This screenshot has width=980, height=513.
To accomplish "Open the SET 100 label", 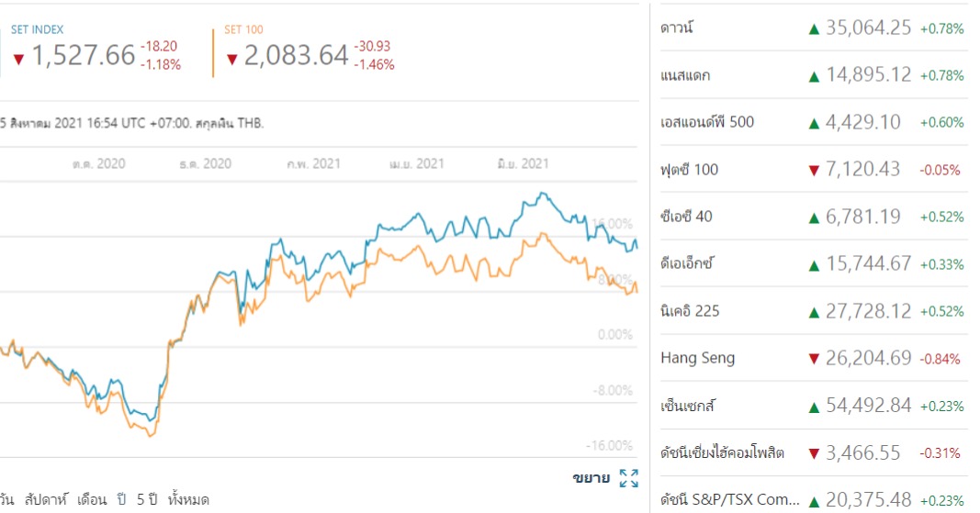I will [243, 30].
